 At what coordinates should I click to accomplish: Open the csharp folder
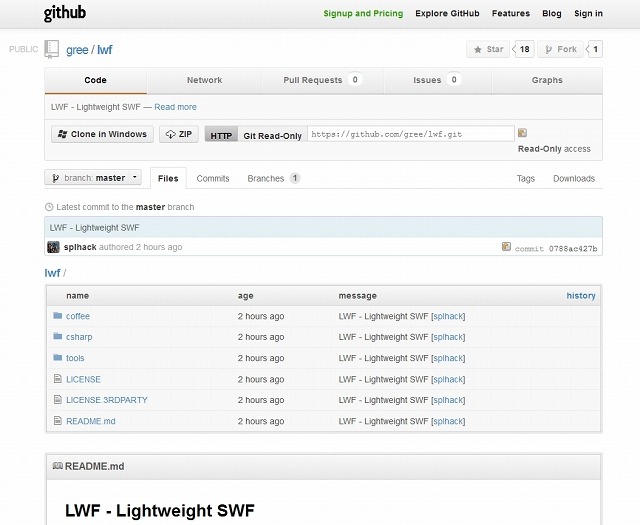coord(79,337)
